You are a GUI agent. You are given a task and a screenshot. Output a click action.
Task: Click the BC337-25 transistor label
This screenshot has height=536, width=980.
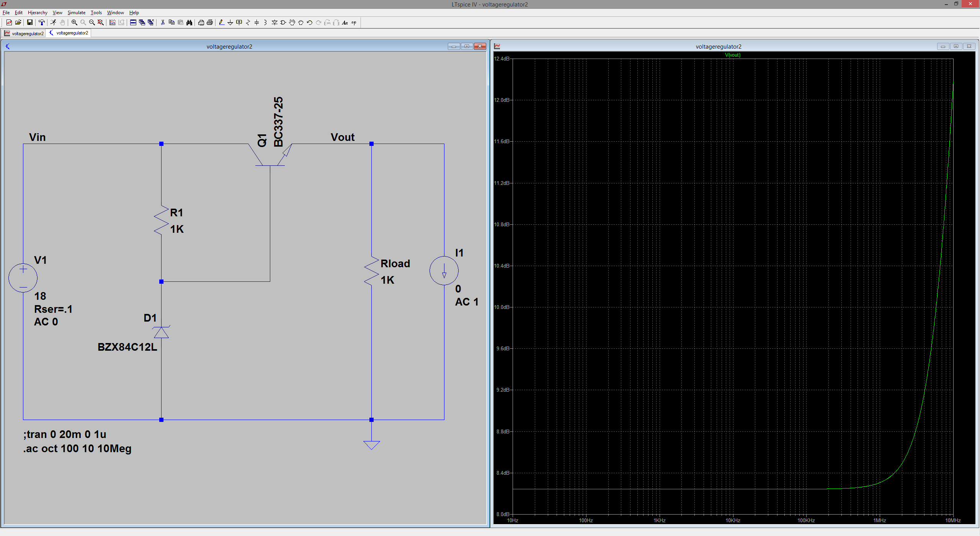(278, 122)
